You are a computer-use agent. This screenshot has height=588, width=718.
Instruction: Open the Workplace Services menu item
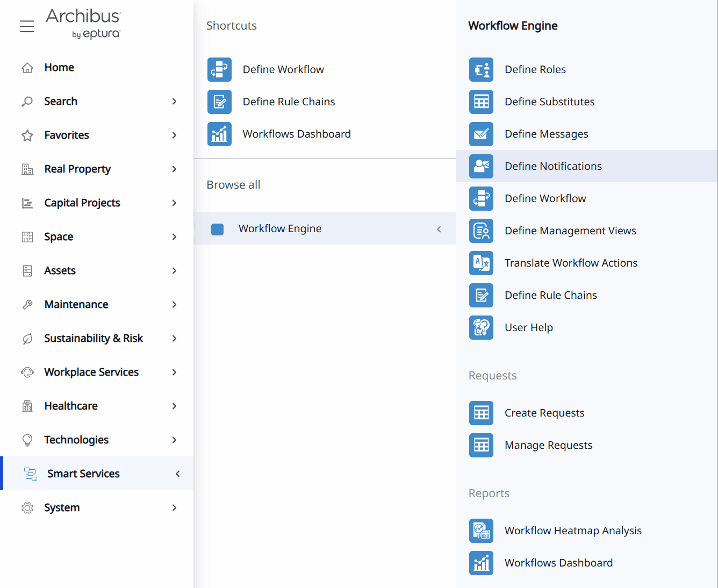click(x=97, y=372)
